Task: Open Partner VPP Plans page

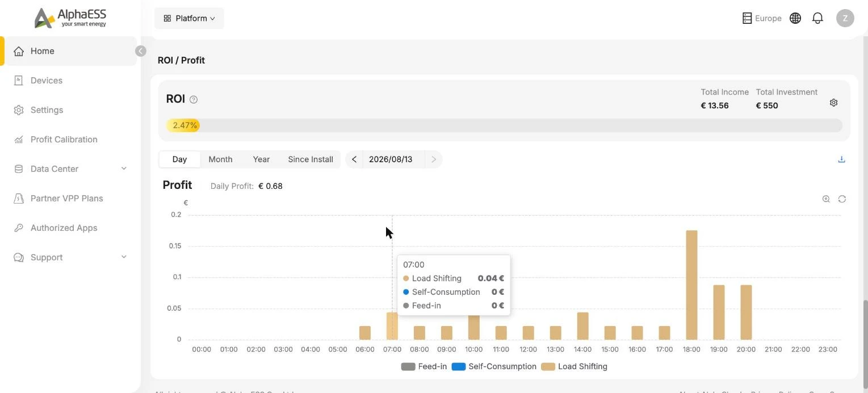Action: point(70,198)
